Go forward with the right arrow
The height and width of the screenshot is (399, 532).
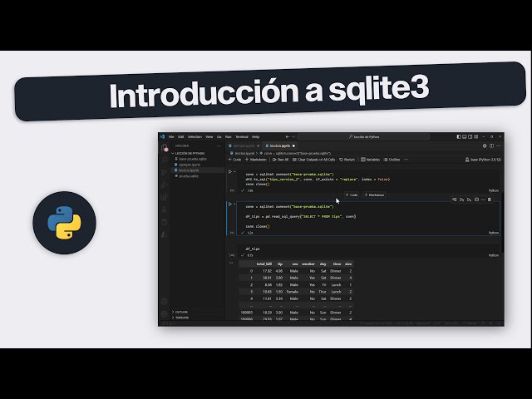click(293, 136)
